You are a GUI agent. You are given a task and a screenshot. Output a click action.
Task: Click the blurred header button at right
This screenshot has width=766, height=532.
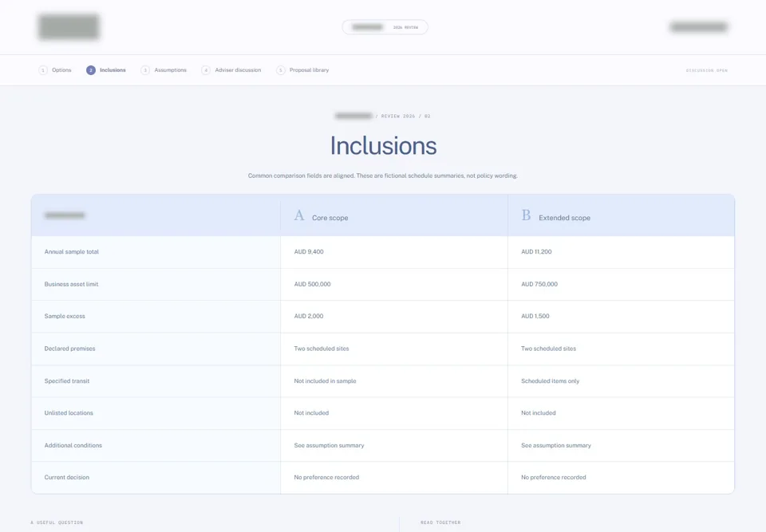click(699, 27)
